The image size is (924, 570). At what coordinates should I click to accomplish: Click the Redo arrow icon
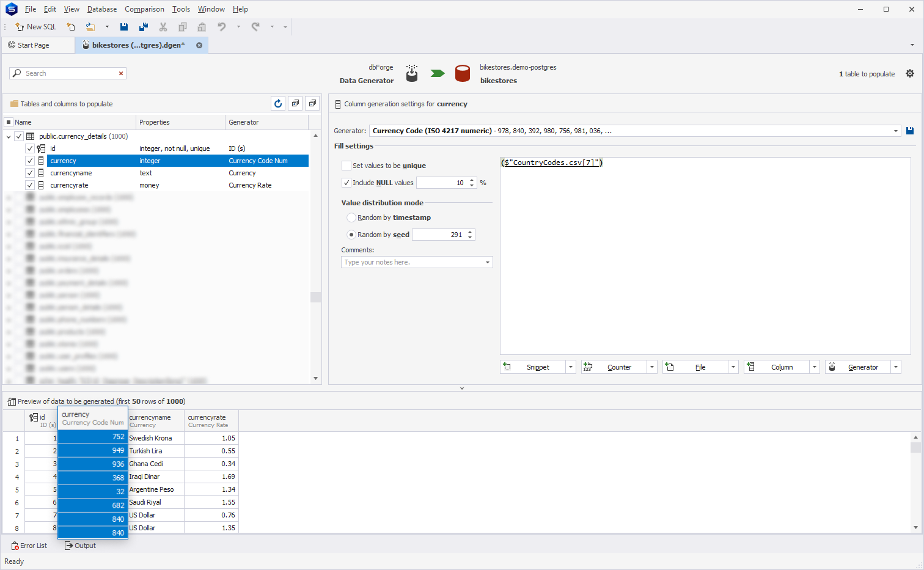[255, 27]
